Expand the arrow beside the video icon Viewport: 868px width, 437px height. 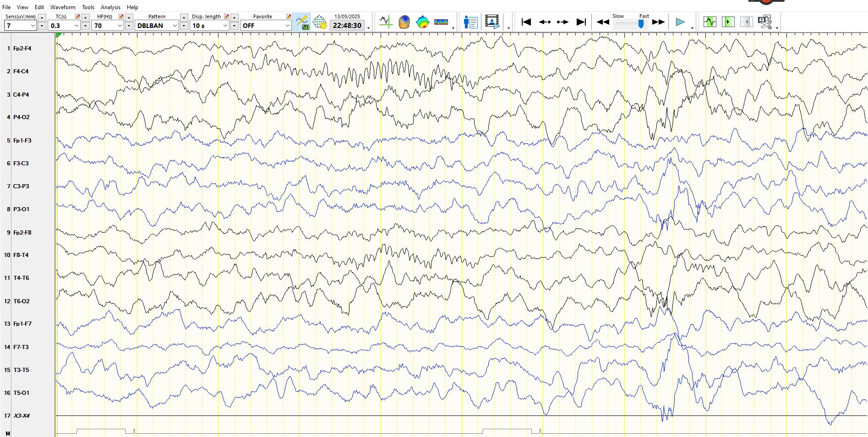click(x=508, y=28)
